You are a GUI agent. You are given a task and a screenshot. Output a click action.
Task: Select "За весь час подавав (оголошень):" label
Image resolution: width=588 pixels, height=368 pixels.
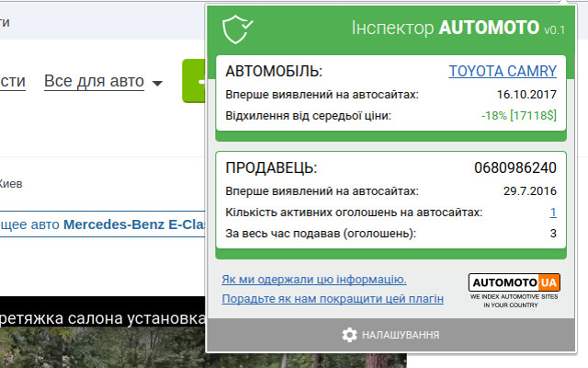(321, 234)
